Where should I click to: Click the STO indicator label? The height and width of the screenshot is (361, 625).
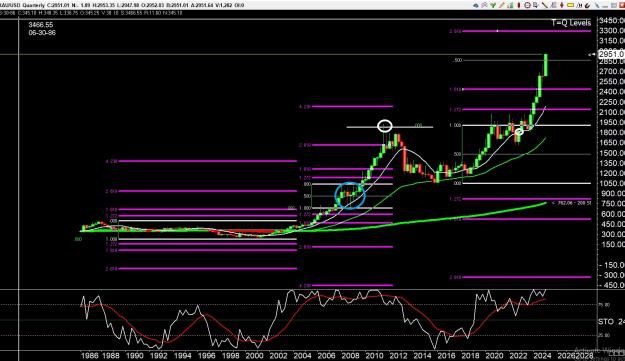click(605, 321)
